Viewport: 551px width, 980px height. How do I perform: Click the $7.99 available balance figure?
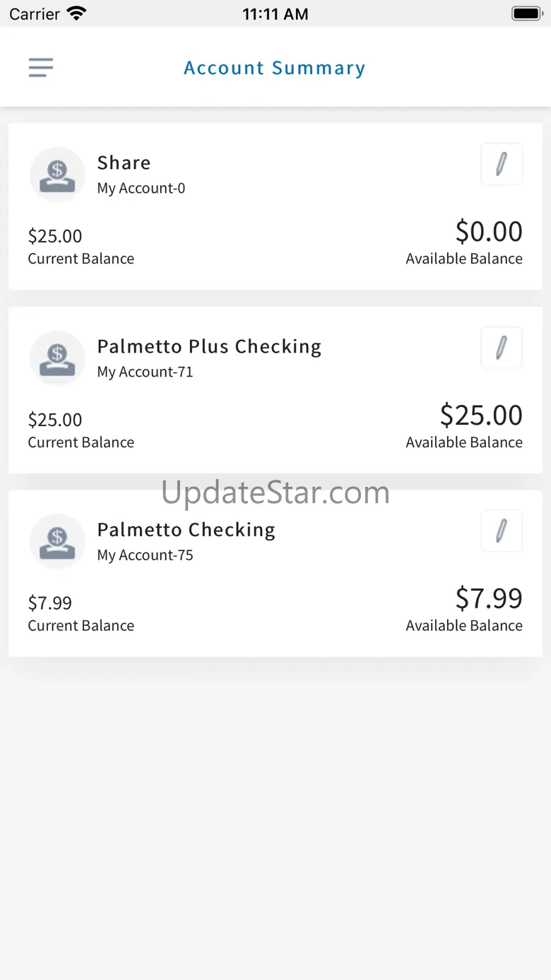tap(489, 598)
